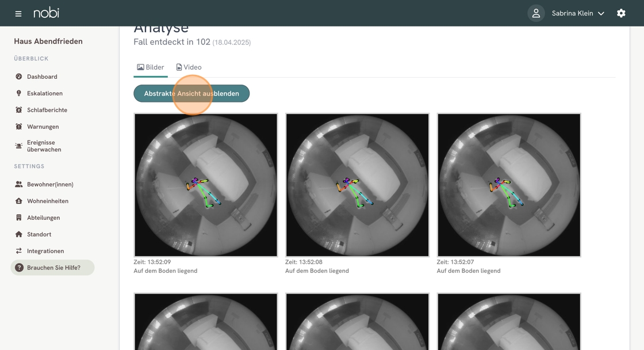This screenshot has width=644, height=350.
Task: Hide abstract view with Abstrakte Ansicht ausblenden
Action: [191, 93]
